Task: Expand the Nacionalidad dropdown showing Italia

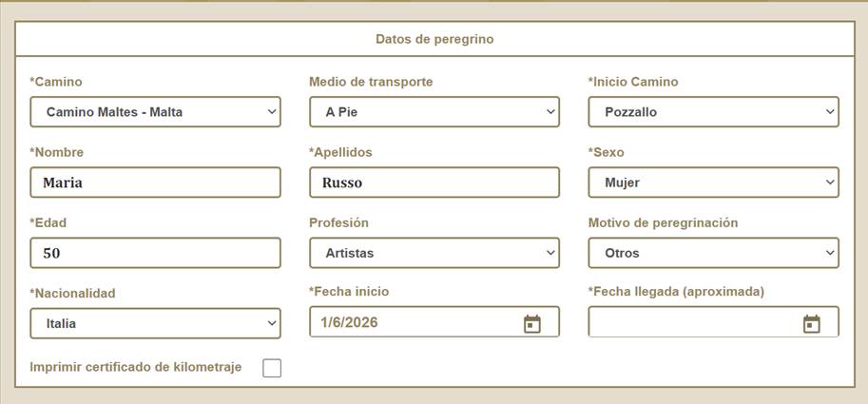Action: click(x=156, y=323)
